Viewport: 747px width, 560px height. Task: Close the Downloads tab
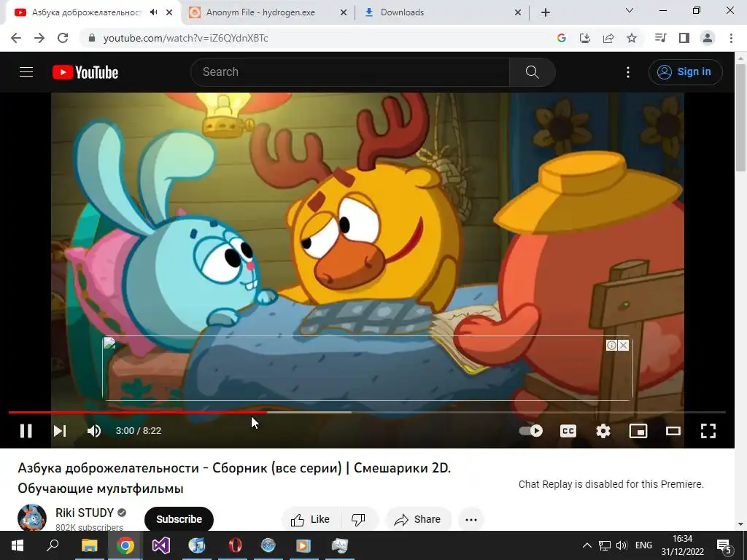pyautogui.click(x=518, y=13)
